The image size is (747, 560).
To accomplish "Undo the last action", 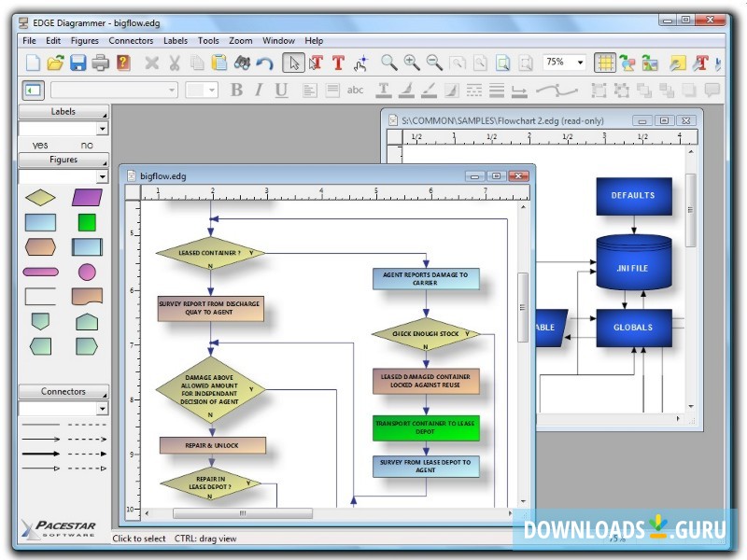I will point(265,63).
